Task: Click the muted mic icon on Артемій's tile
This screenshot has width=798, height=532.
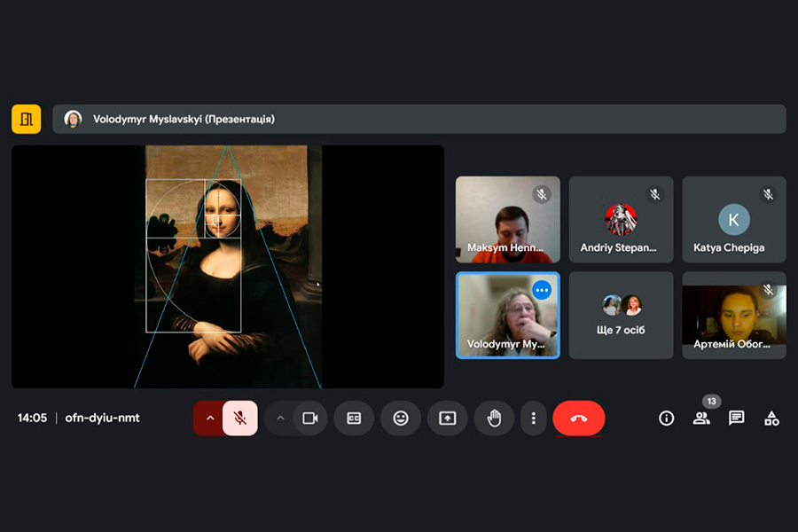Action: click(768, 290)
